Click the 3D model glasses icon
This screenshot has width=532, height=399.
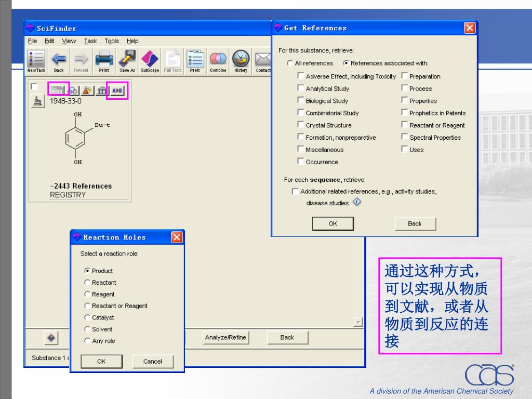(73, 90)
